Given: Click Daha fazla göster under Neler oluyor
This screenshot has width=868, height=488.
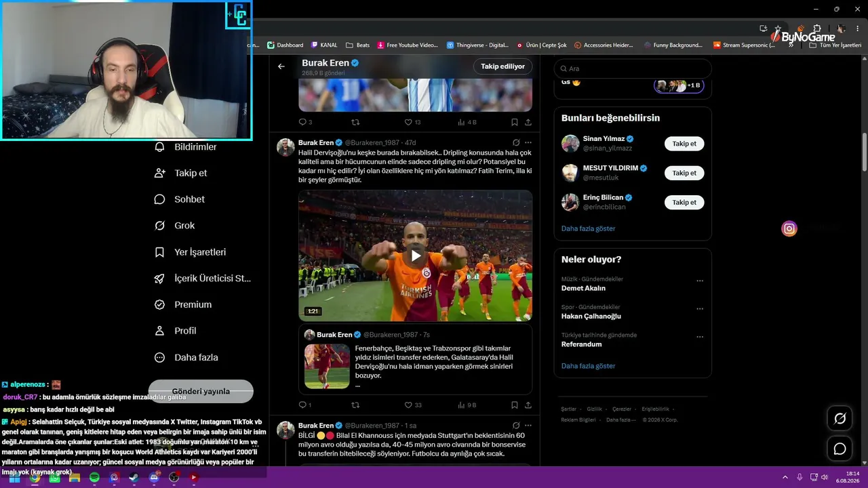Looking at the screenshot, I should point(588,366).
